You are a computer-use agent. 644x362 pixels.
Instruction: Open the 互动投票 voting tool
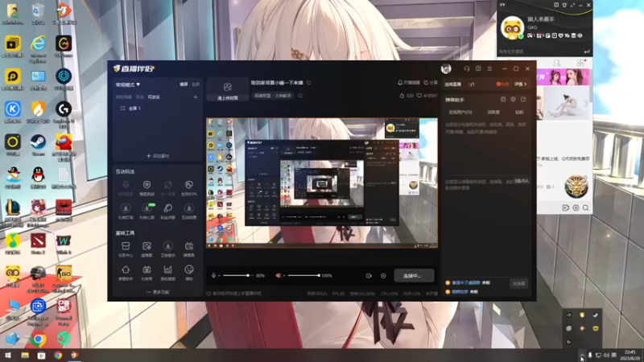pyautogui.click(x=189, y=211)
